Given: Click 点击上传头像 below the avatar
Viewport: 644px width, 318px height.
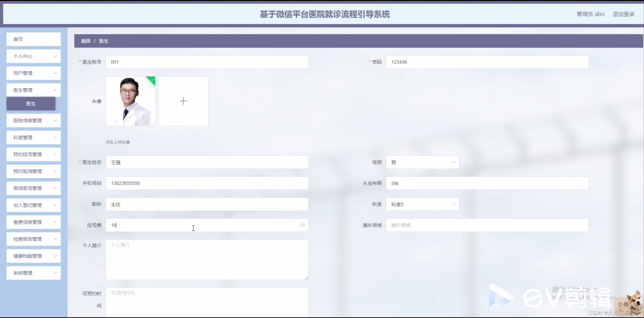Looking at the screenshot, I should 117,142.
